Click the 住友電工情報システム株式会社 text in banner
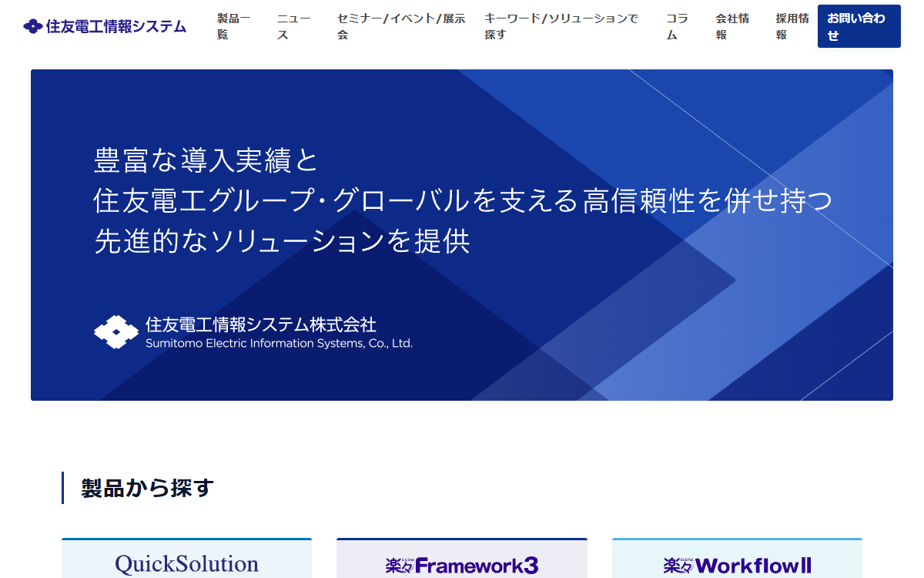The image size is (924, 578). (261, 324)
